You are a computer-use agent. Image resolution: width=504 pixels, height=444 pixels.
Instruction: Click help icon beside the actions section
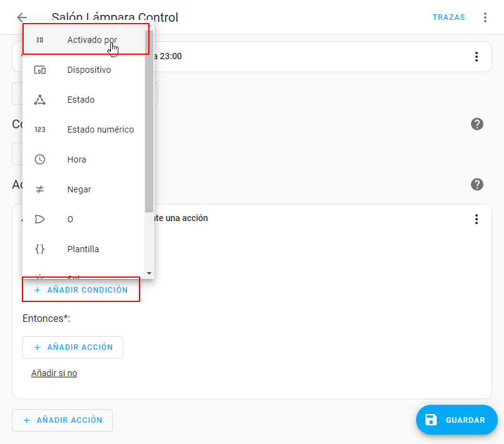pyautogui.click(x=477, y=184)
